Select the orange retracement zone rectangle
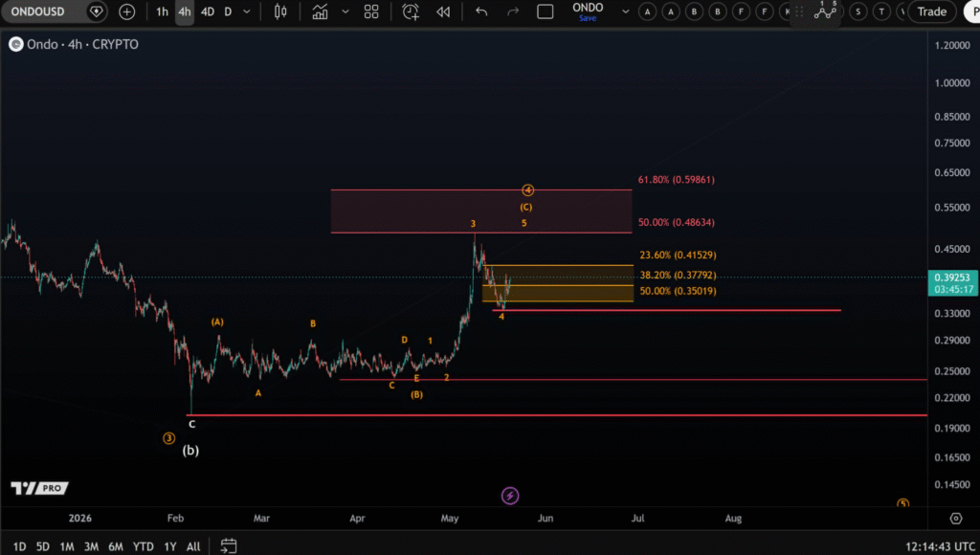Image resolution: width=980 pixels, height=555 pixels. (558, 284)
